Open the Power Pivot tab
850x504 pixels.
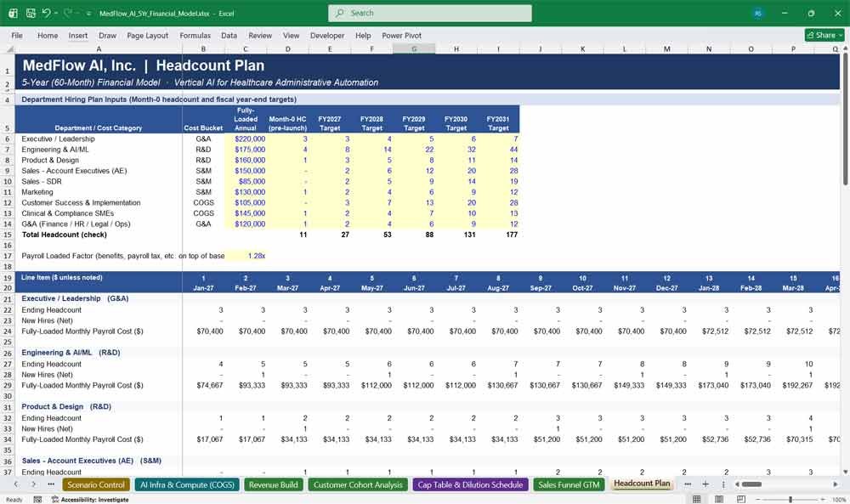tap(401, 35)
